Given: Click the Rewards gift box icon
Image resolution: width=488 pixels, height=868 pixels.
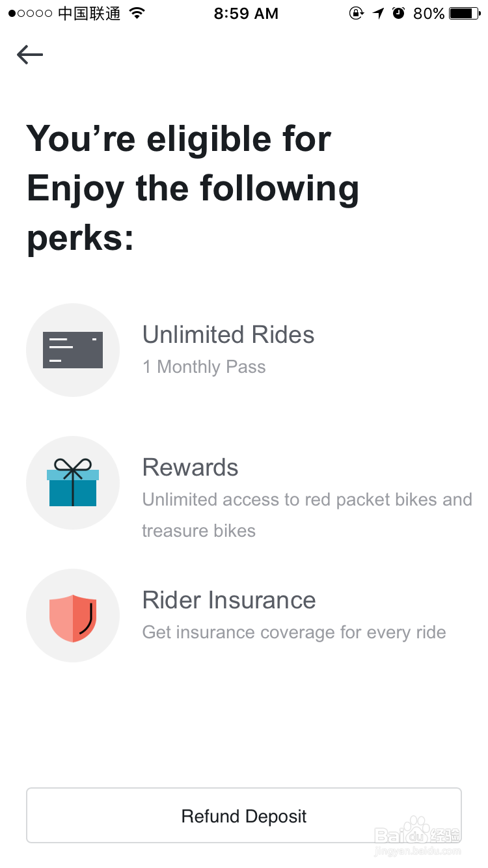Looking at the screenshot, I should coord(73,483).
